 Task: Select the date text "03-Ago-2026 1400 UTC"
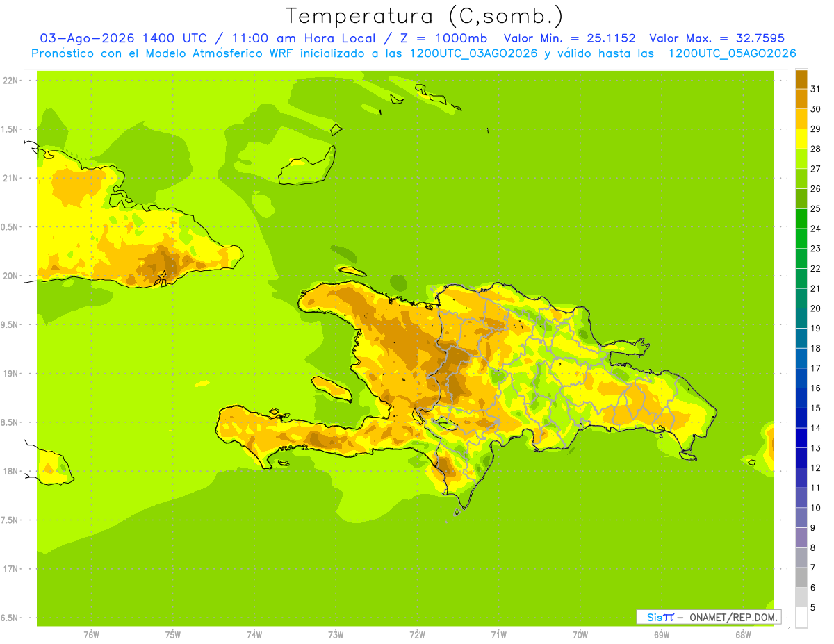pos(123,38)
